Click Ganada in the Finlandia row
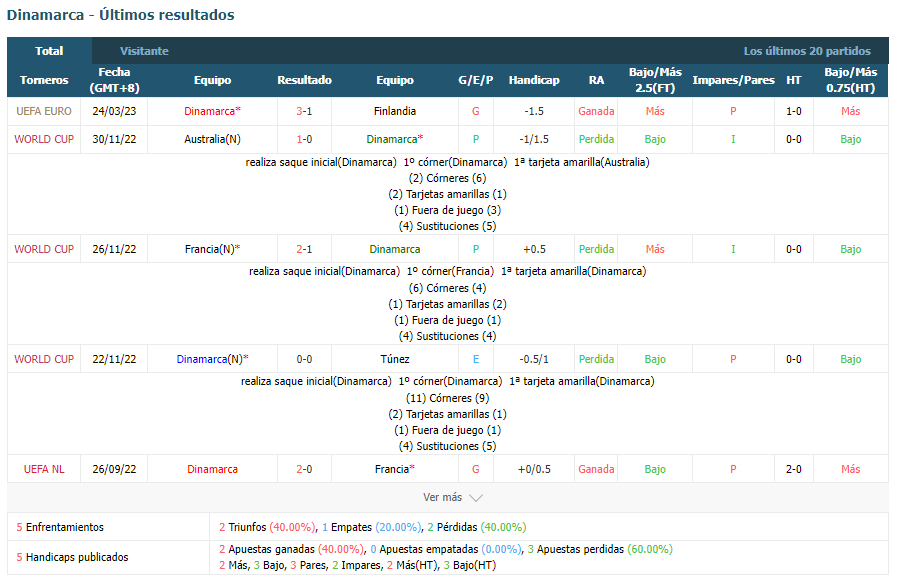 [596, 111]
